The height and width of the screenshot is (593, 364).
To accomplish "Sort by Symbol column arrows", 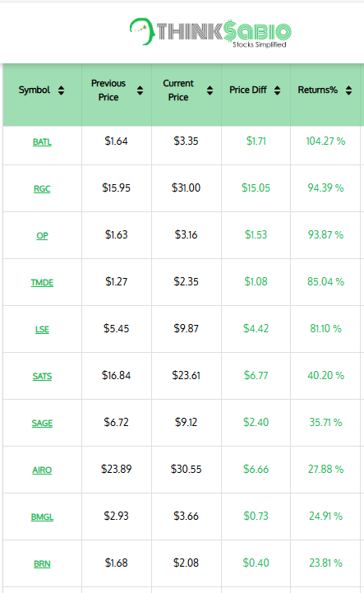I will pos(62,90).
